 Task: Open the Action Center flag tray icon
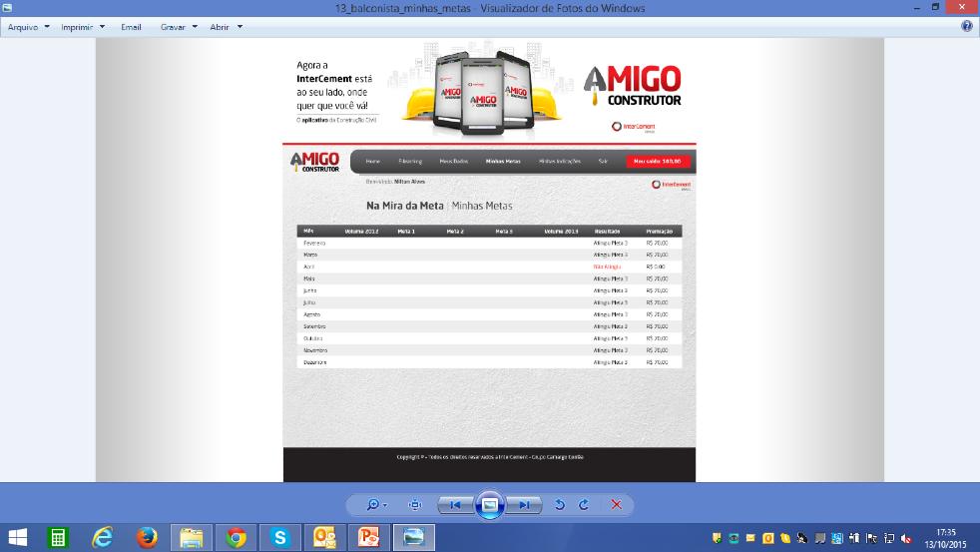[x=872, y=538]
